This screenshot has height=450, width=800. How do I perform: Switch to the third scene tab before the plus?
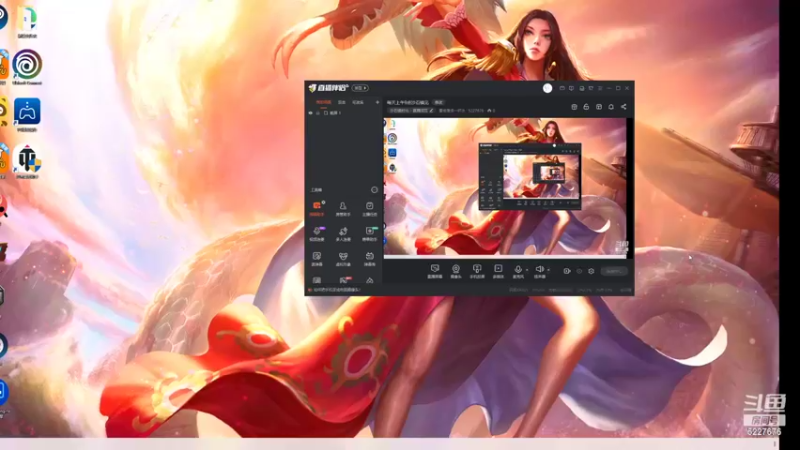click(x=358, y=102)
